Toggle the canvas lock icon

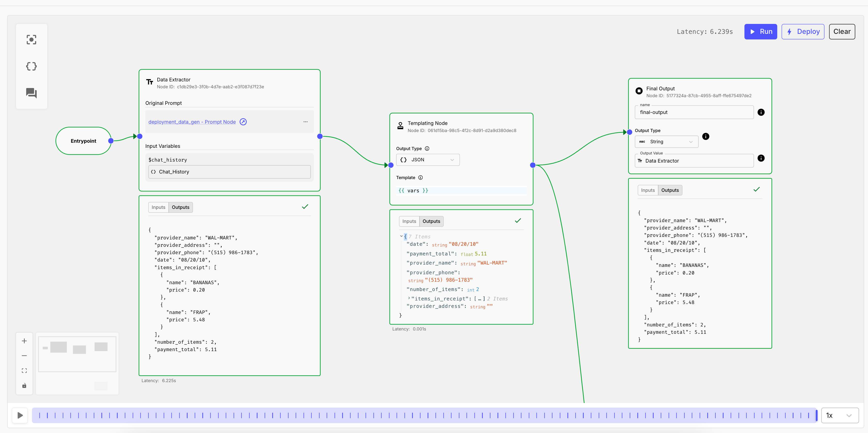[x=24, y=385]
